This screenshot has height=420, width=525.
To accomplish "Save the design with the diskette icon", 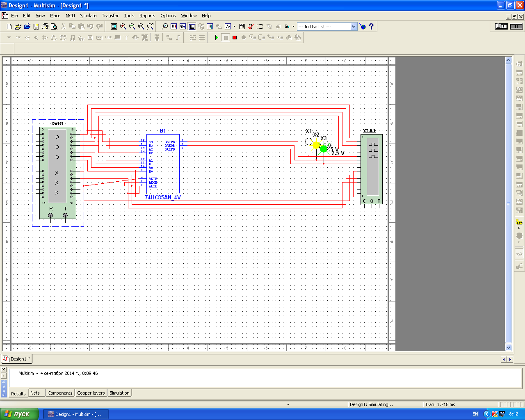I will tap(36, 27).
